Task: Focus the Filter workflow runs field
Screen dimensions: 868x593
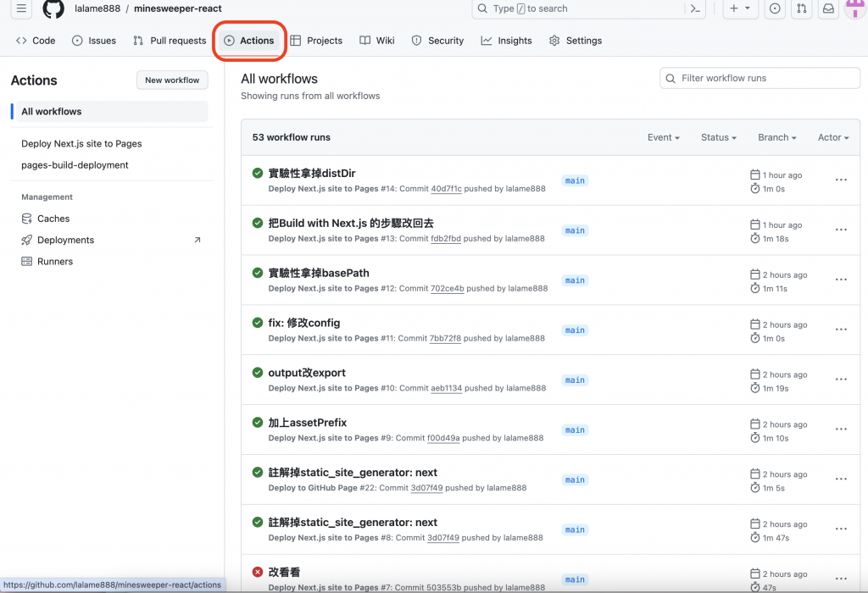Action: click(x=759, y=78)
